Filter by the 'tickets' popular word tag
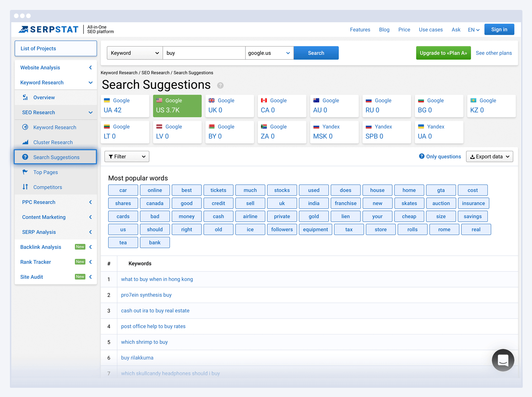Image resolution: width=532 pixels, height=397 pixels. click(218, 190)
